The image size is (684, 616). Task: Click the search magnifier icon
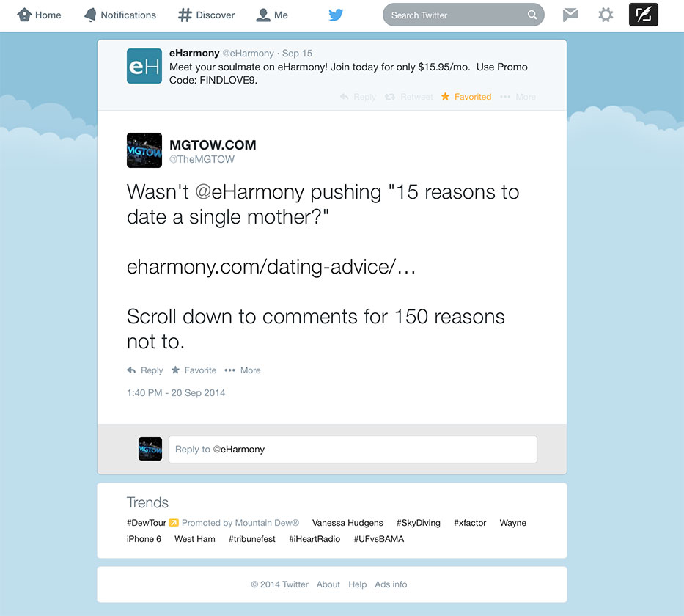(532, 15)
